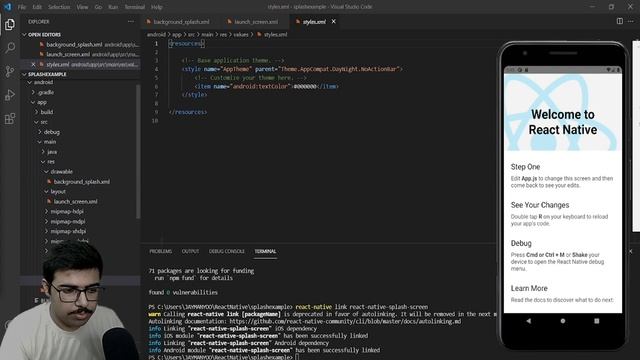Click the autolinking documentation URL in terminal
Image resolution: width=640 pixels, height=360 pixels.
pyautogui.click(x=345, y=322)
